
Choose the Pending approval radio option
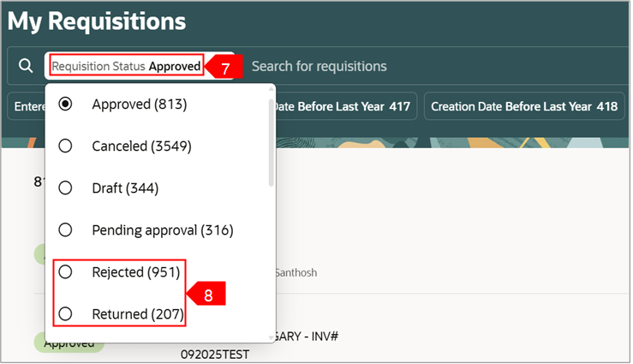pos(65,230)
